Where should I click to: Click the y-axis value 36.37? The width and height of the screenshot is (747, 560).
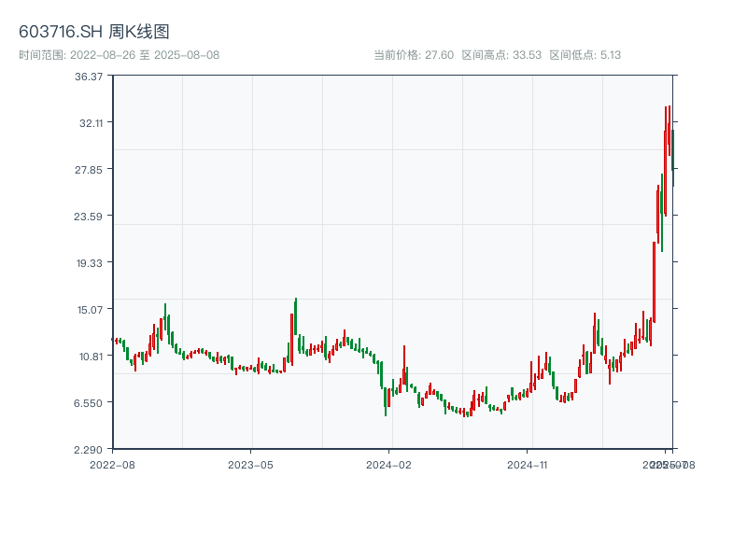tap(89, 77)
